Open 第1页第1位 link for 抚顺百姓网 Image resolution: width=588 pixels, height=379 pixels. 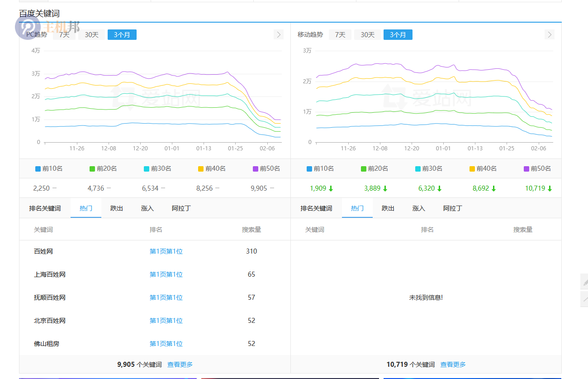tap(166, 297)
